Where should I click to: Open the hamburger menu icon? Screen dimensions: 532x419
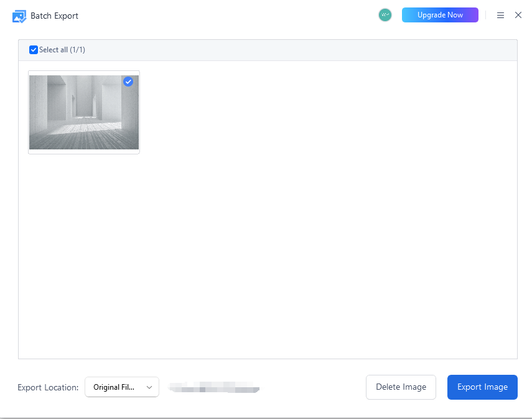(500, 16)
